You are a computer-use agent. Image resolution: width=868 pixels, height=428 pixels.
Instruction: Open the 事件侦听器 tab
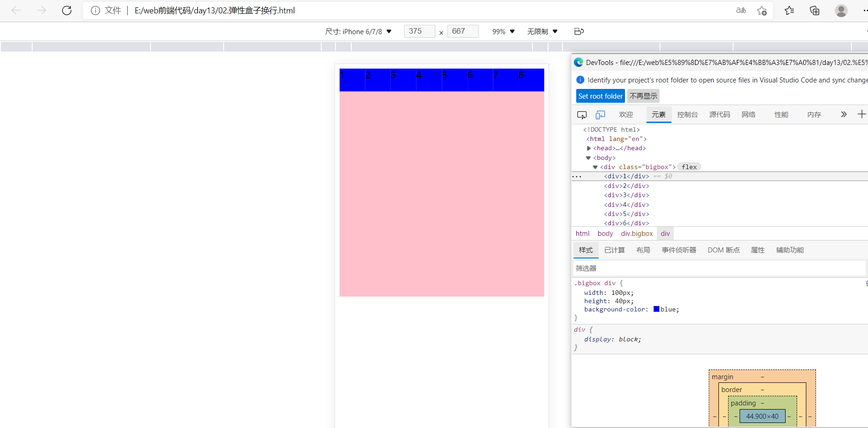pyautogui.click(x=679, y=250)
